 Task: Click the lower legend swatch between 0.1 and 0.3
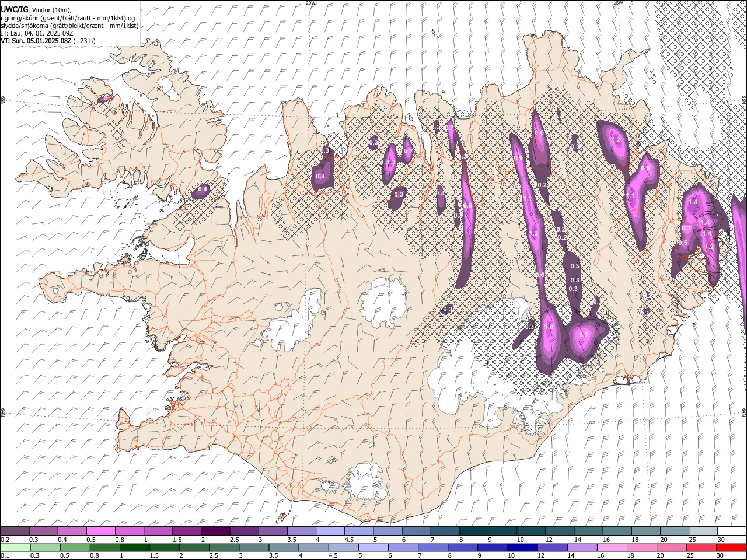(15, 547)
